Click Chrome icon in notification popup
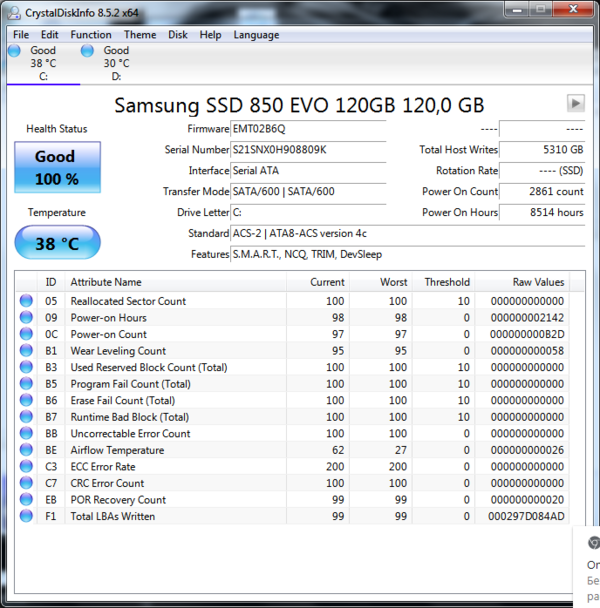600x608 pixels. point(593,542)
